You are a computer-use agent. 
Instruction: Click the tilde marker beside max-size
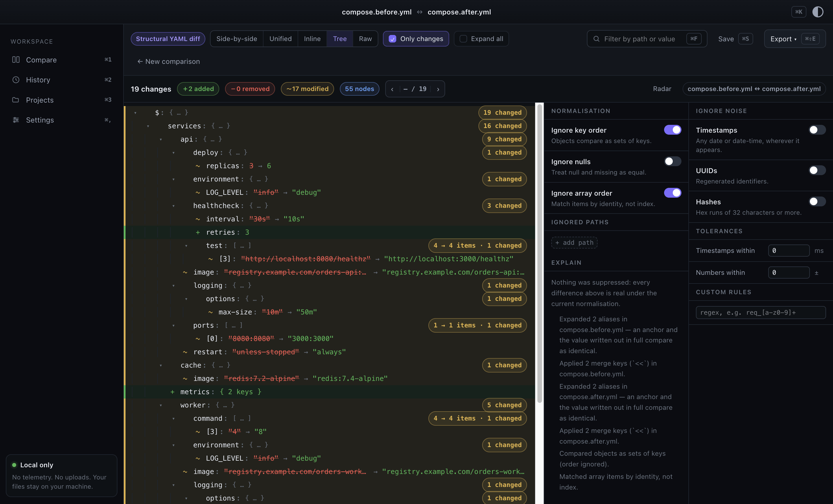click(x=210, y=312)
